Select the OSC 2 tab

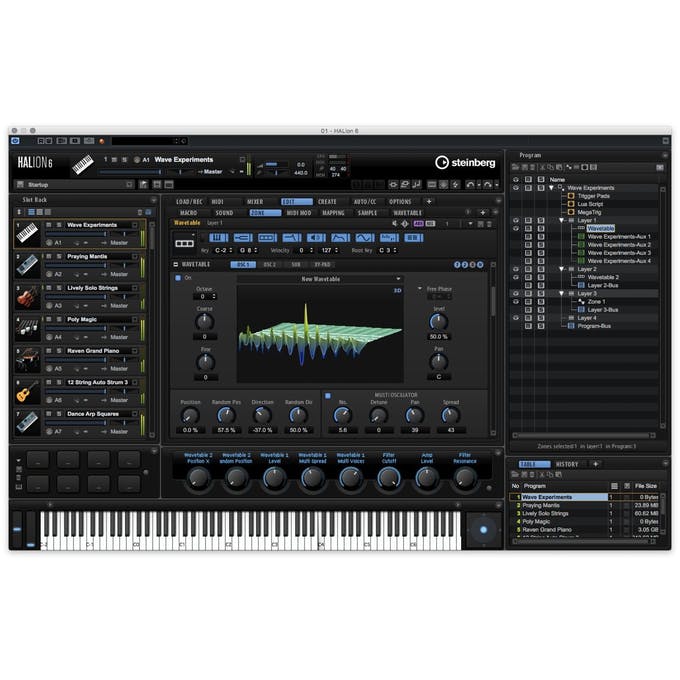pos(269,265)
